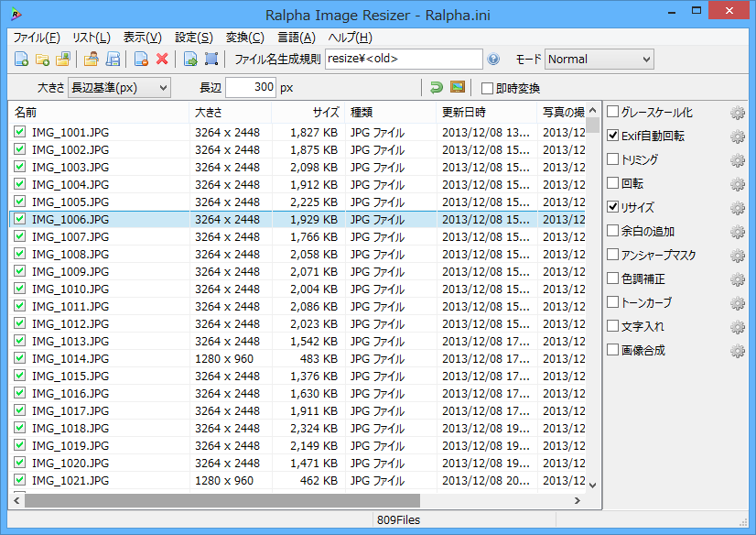
Task: Open gear settings for リサイズ
Action: click(x=737, y=207)
